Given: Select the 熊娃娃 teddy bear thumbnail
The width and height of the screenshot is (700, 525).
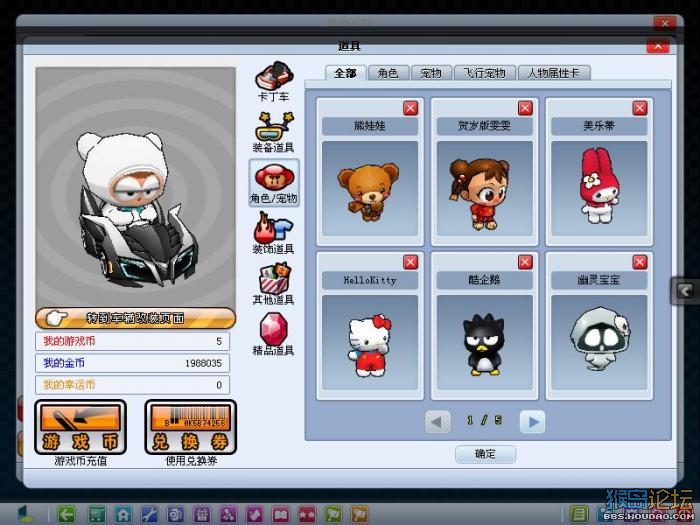Looking at the screenshot, I should (370, 188).
